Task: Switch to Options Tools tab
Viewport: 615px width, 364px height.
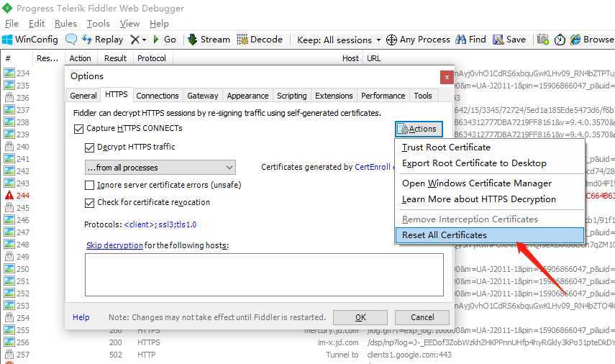Action: click(x=423, y=96)
